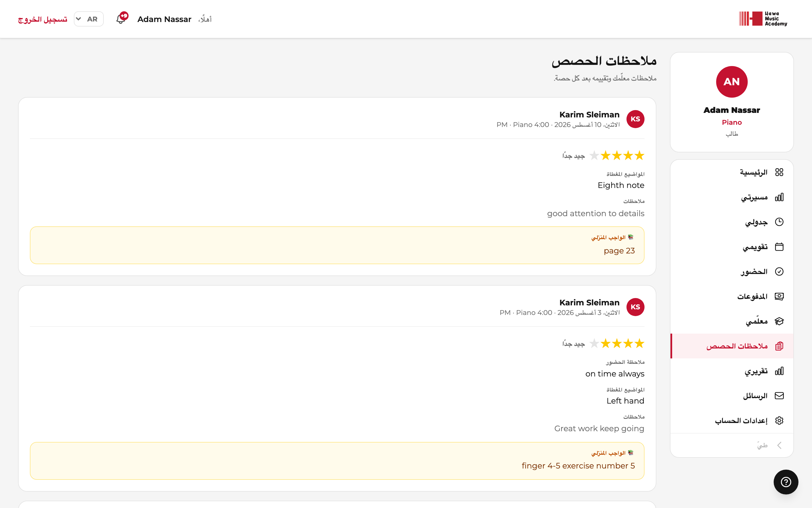Click 'finger 4-5 exercise number 5' homework text
Screen dimensions: 812x508
click(578, 466)
